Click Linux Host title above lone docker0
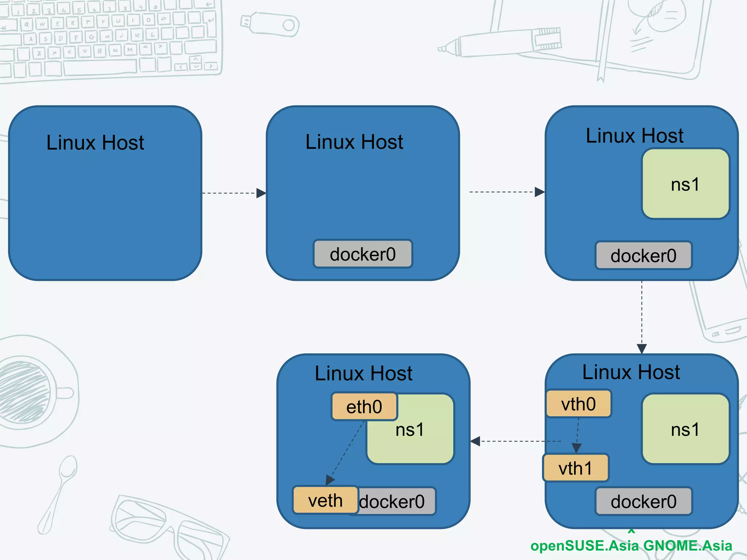Screen dimensions: 747x560 coord(355,141)
